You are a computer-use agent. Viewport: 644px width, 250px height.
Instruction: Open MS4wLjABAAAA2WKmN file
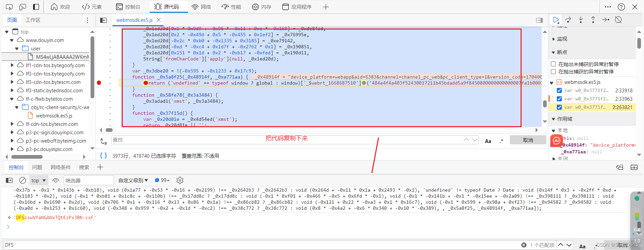pos(62,57)
